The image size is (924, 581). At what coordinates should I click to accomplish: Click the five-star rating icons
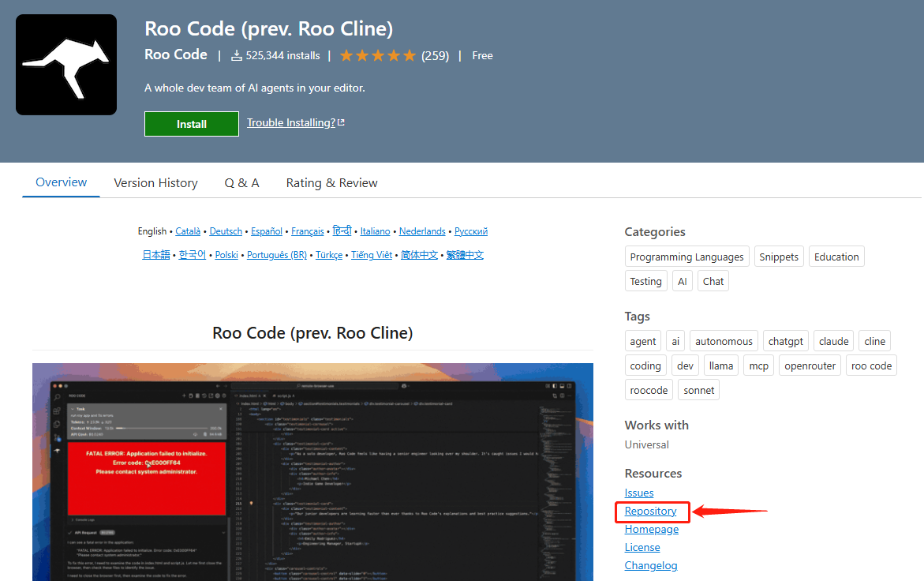378,55
